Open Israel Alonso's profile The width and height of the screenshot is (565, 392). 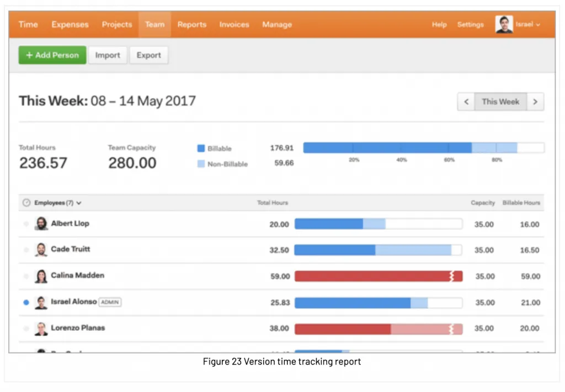[73, 302]
